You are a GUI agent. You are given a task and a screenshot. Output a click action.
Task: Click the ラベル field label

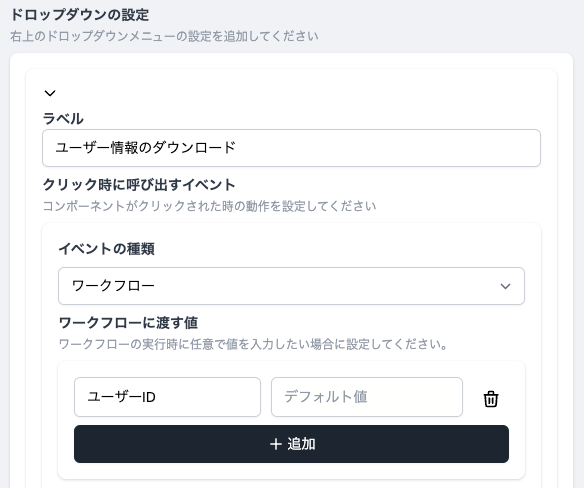coord(63,119)
